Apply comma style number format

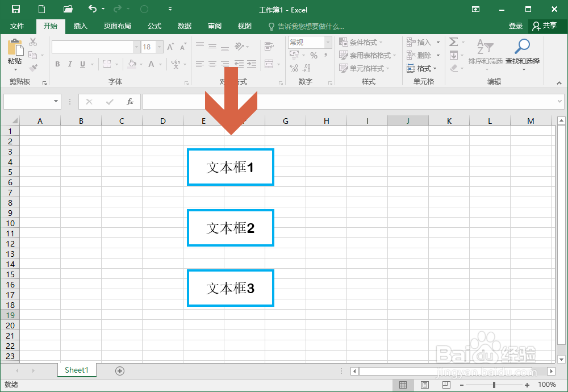pos(325,56)
